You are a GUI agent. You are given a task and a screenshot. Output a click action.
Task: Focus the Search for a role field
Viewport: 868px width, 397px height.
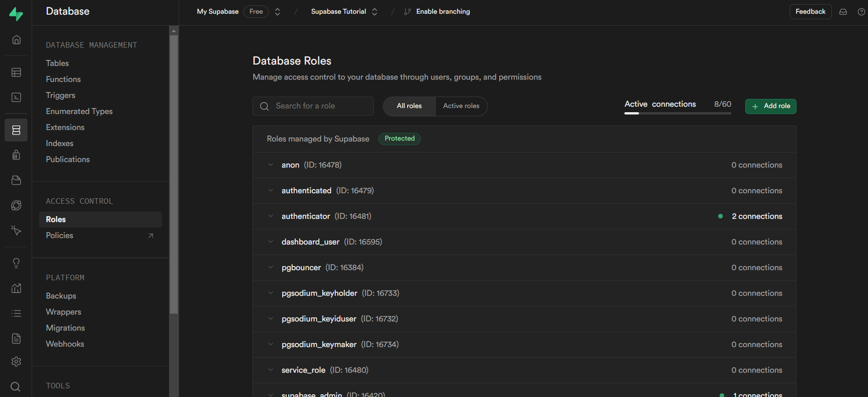(x=313, y=106)
